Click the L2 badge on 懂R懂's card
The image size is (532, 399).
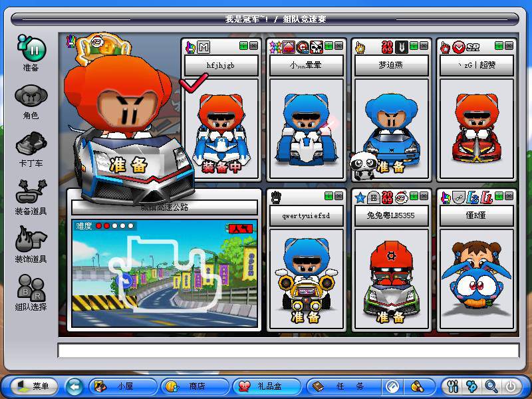(x=472, y=197)
